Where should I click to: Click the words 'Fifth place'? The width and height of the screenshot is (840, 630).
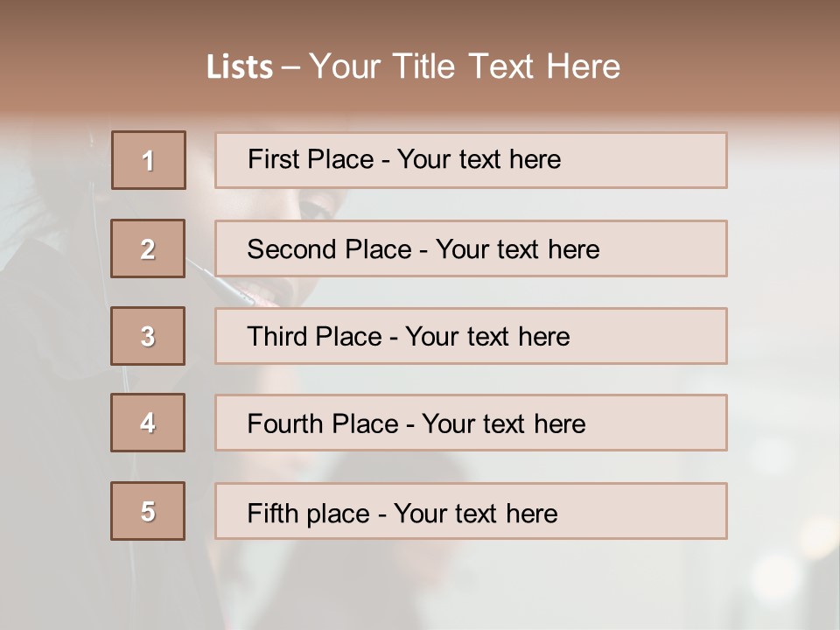coord(308,513)
